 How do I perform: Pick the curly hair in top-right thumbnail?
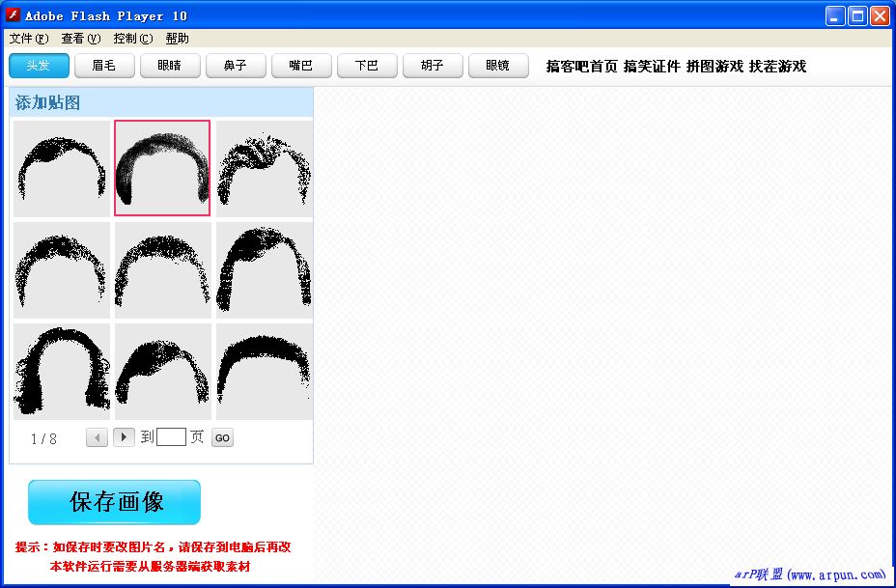pos(264,168)
